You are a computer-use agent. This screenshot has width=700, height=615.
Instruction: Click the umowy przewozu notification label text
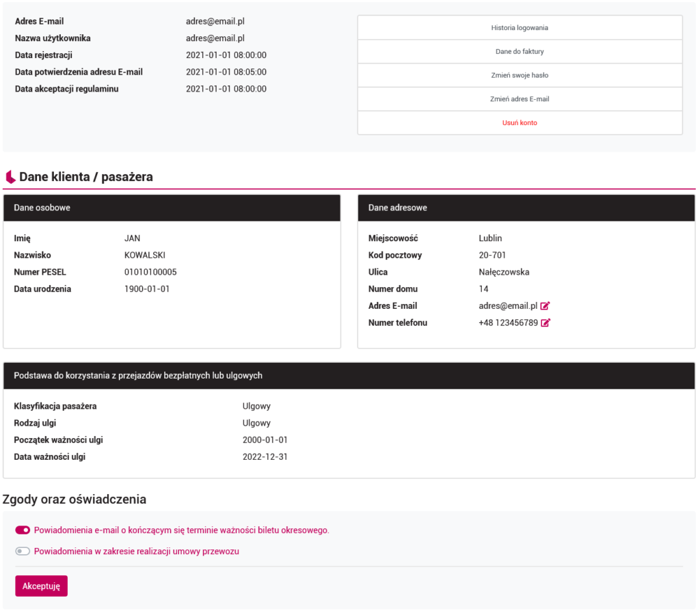coord(136,551)
